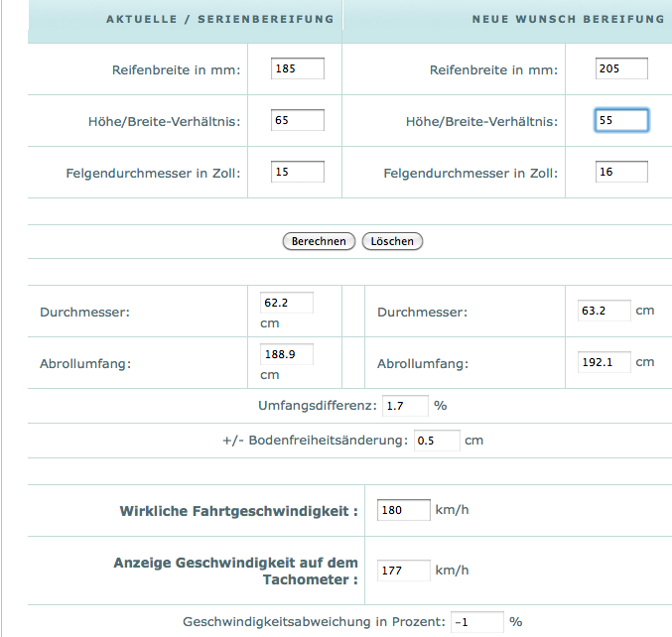Select current Reifenbreite field containing 185
The width and height of the screenshot is (672, 637).
(x=298, y=68)
